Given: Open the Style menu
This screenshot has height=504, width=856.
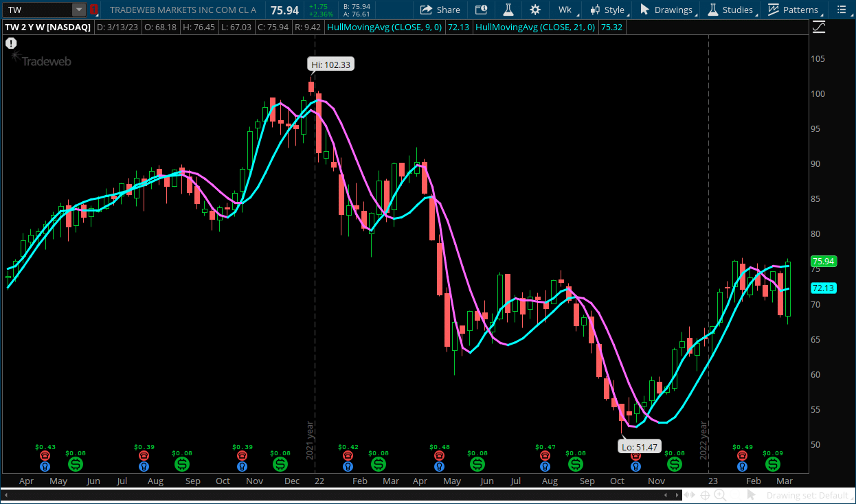Looking at the screenshot, I should tap(609, 10).
